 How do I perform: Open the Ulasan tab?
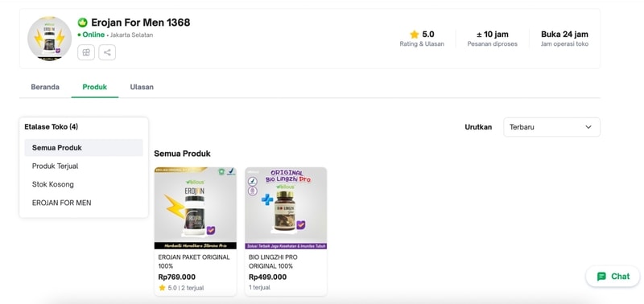pos(142,87)
